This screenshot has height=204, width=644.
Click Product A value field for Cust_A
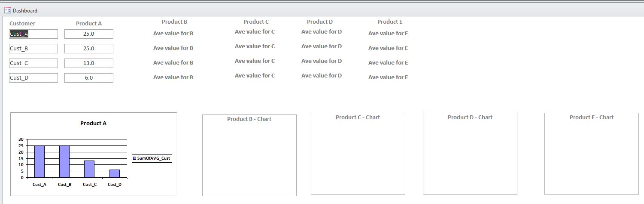[89, 34]
